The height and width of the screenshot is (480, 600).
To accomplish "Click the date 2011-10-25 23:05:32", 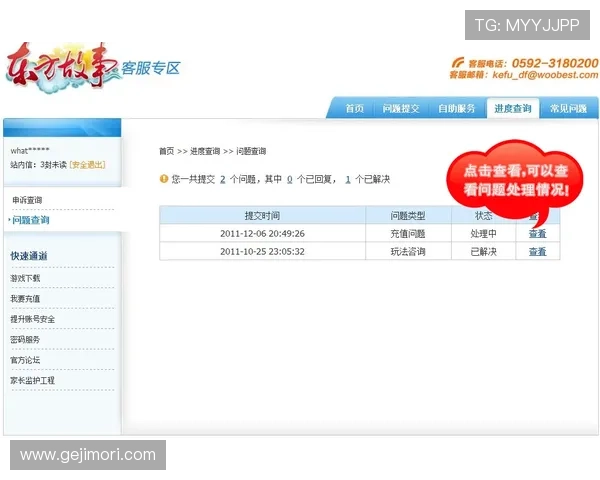I will coord(262,251).
